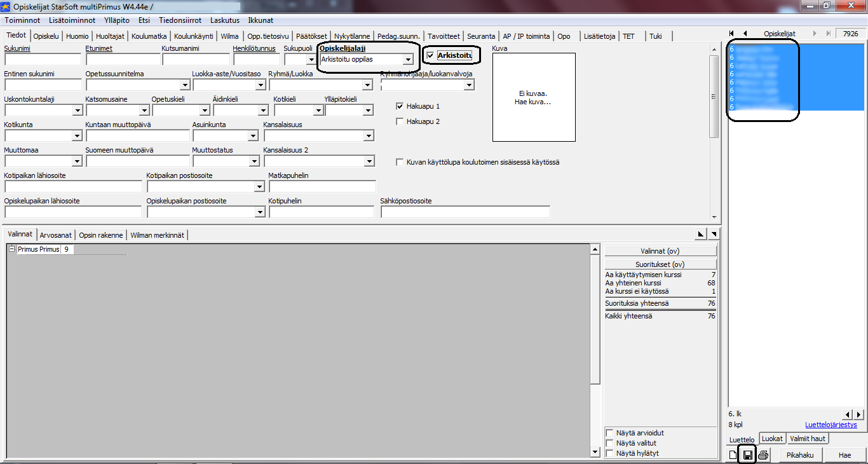868x464 pixels.
Task: Switch to the Wilma tab
Action: pos(229,36)
